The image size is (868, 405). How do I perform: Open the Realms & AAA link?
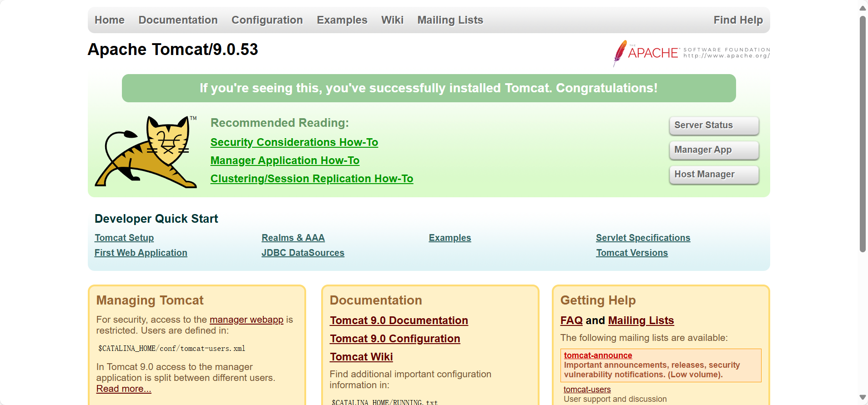tap(293, 238)
